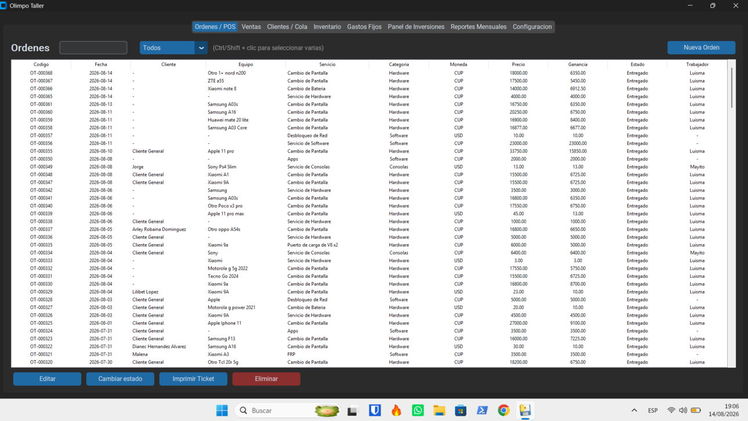Click the orders search input field
The height and width of the screenshot is (421, 748).
click(93, 48)
